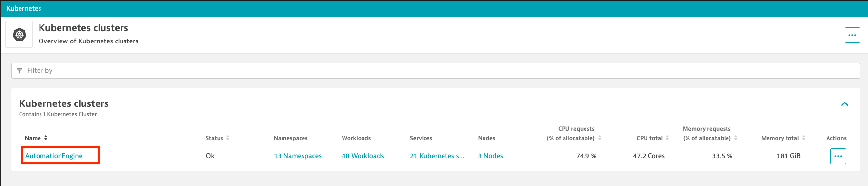The height and width of the screenshot is (186, 868).
Task: Click the 74.9 % CPU requests value
Action: click(x=586, y=156)
